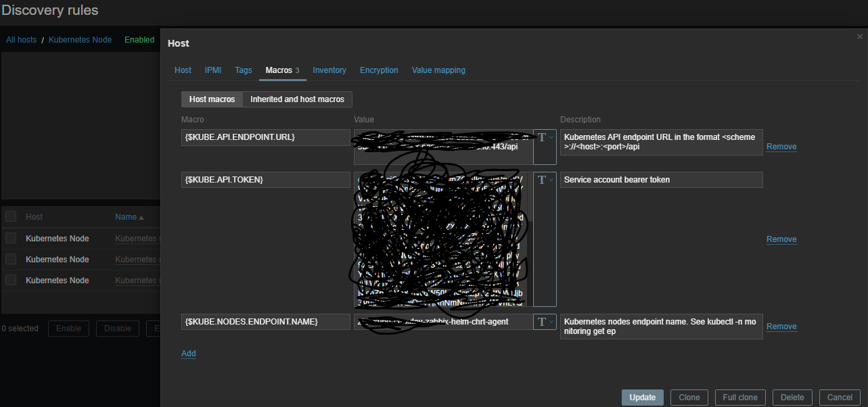
Task: Open type dropdown for KUBE.API.ENDPOINT.URL macro
Action: click(x=545, y=138)
